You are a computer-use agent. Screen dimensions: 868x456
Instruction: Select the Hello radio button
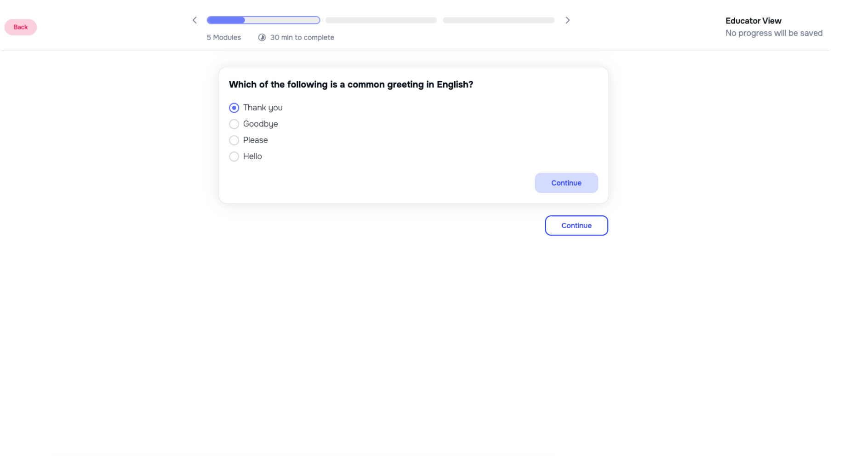coord(234,156)
